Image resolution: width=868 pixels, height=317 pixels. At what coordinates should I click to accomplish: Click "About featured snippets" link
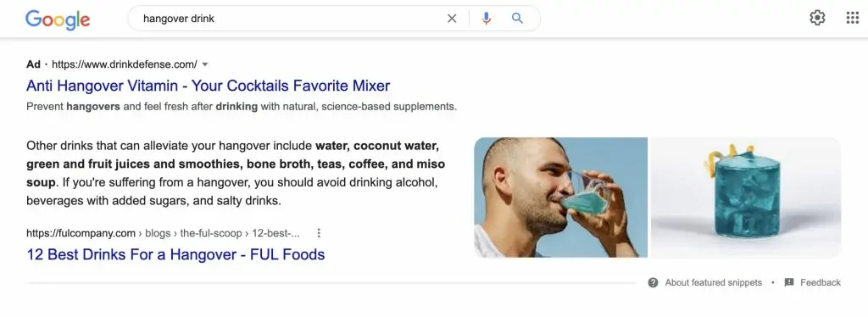[713, 283]
